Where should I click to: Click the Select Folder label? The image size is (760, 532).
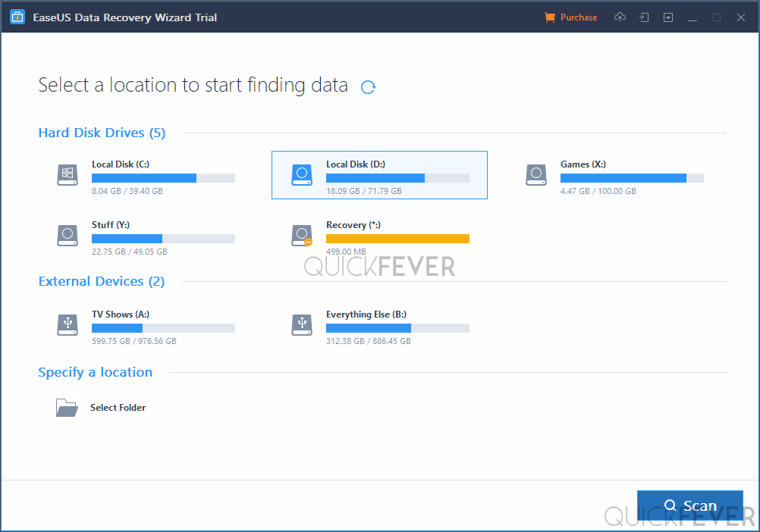(x=118, y=408)
